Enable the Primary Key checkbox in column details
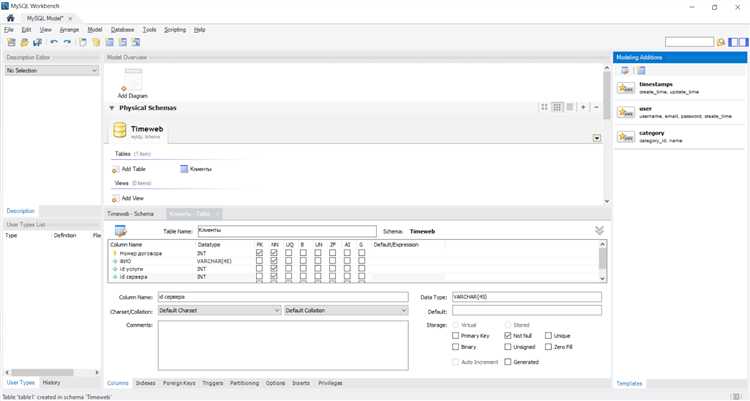The height and width of the screenshot is (401, 750). click(x=455, y=336)
